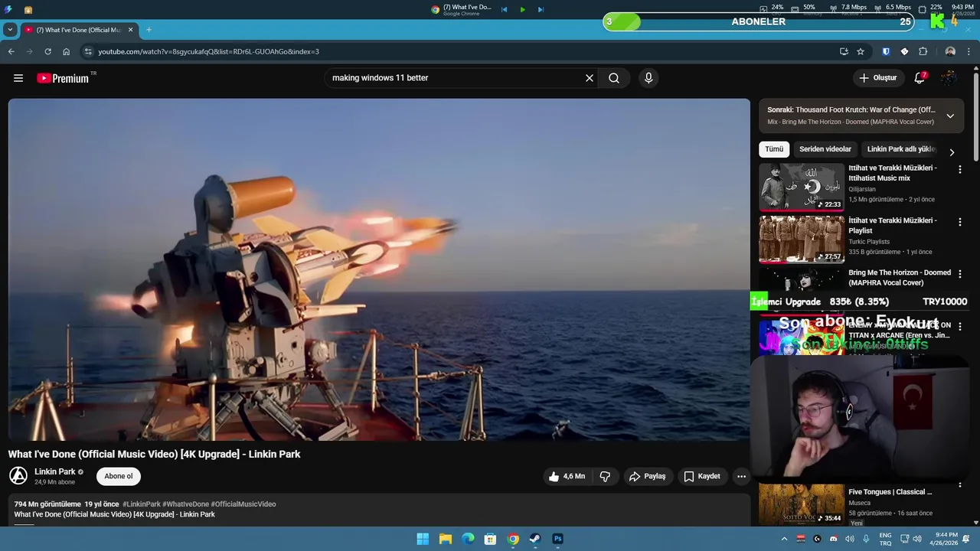This screenshot has height=551, width=980.
Task: Select Seriden videolar filter chip
Action: (x=825, y=149)
